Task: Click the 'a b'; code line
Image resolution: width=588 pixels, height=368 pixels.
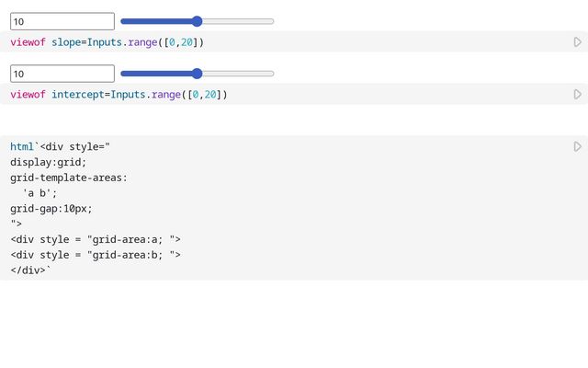Action: 40,193
